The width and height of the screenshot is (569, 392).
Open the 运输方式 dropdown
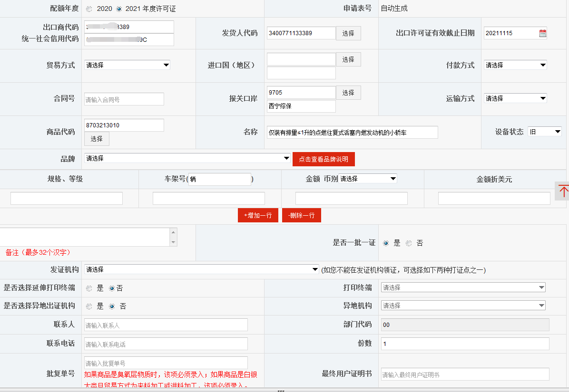515,98
